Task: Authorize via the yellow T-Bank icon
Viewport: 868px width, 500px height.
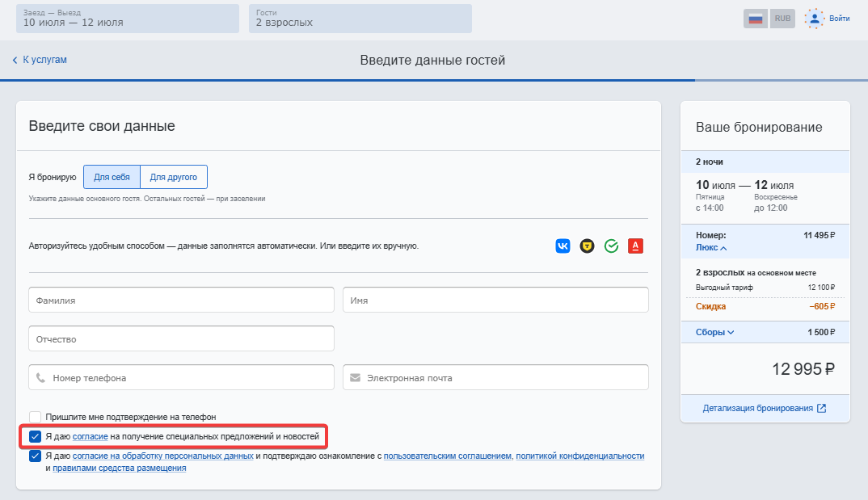Action: pyautogui.click(x=587, y=246)
